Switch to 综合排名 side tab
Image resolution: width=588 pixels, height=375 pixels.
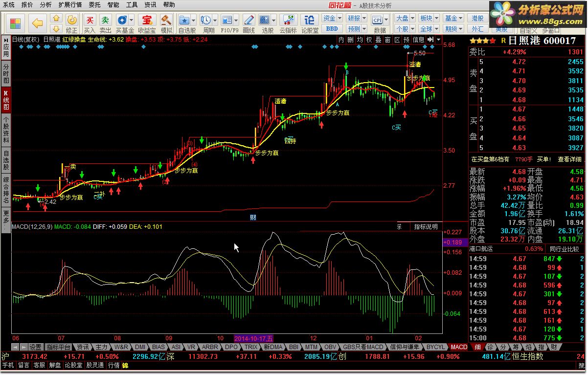tap(6, 191)
